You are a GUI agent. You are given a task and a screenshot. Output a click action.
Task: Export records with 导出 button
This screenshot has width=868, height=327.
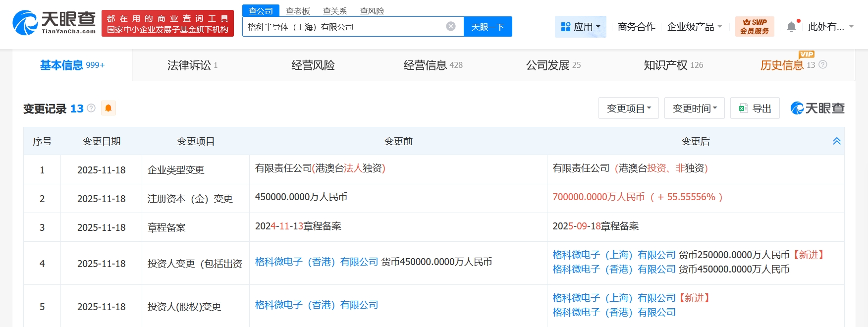755,108
